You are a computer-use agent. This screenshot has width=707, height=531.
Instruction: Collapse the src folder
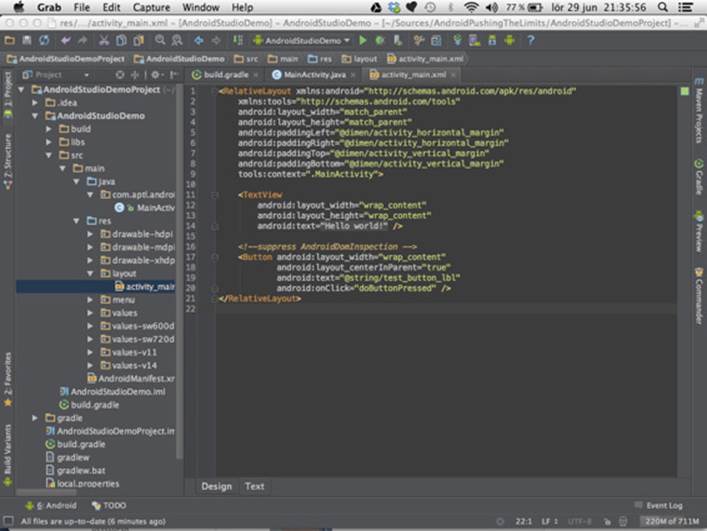(x=49, y=155)
